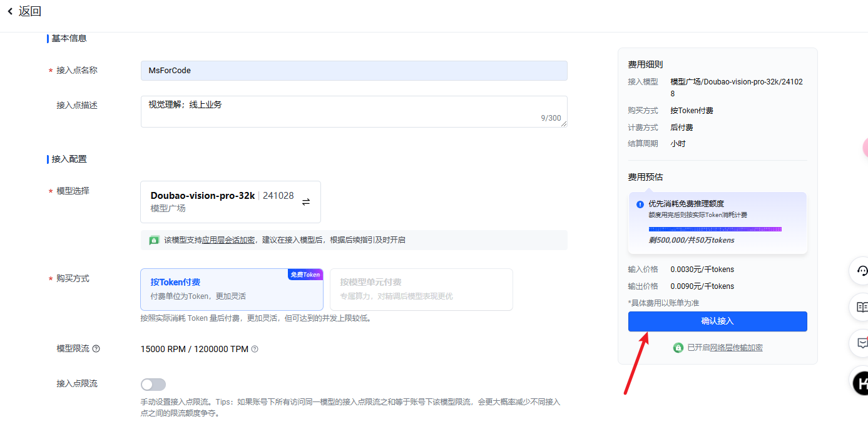Click the 9/300 character counter
868x429 pixels.
tap(551, 118)
